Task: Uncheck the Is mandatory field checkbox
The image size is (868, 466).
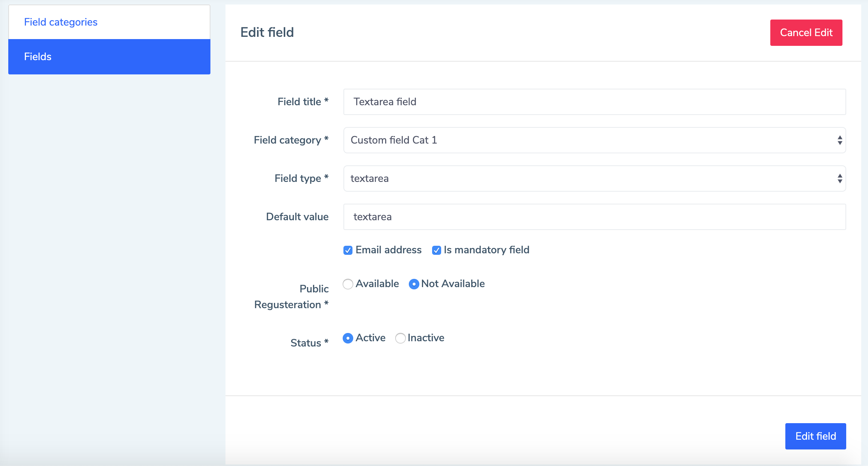Action: point(436,250)
